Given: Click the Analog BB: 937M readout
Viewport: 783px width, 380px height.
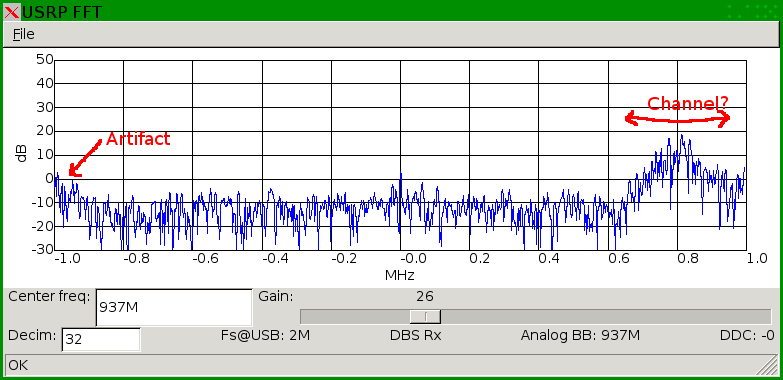Looking at the screenshot, I should (580, 335).
